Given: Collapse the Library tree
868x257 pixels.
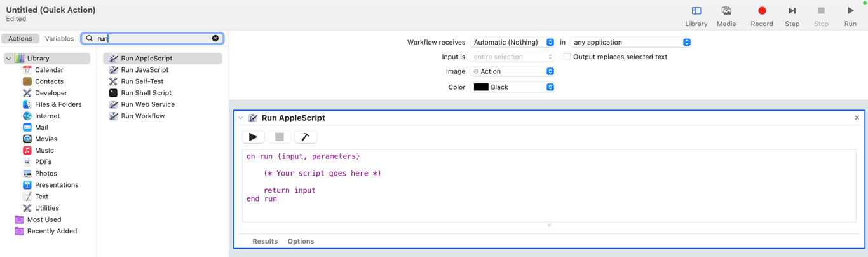Looking at the screenshot, I should 8,59.
